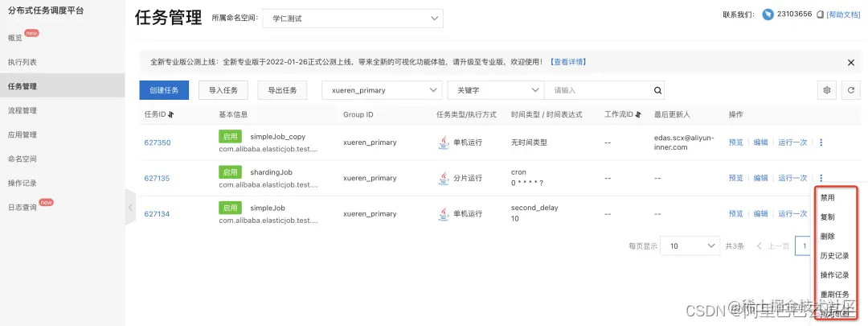The image size is (868, 326).
Task: Click the Java icon of shardingJob row
Action: click(x=444, y=178)
